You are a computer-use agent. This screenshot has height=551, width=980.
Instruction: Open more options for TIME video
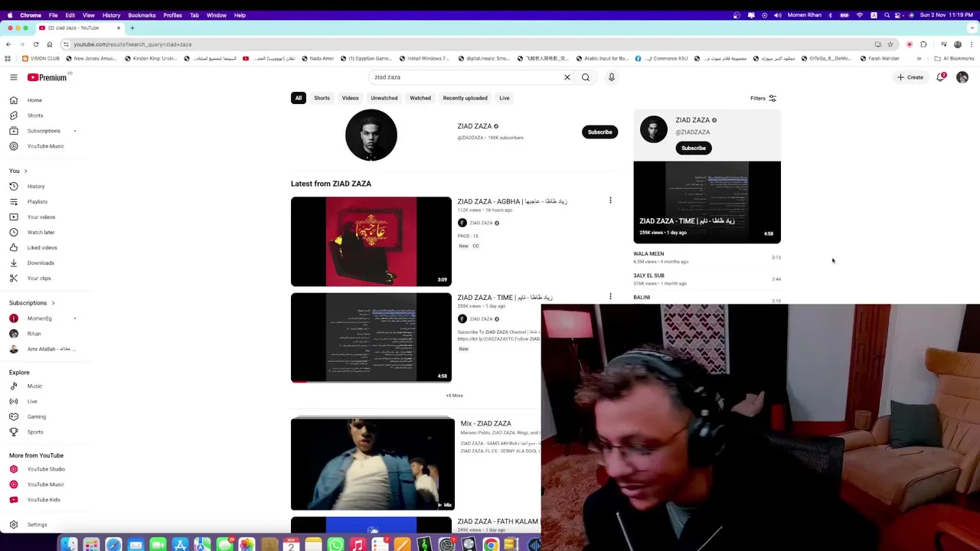click(610, 296)
